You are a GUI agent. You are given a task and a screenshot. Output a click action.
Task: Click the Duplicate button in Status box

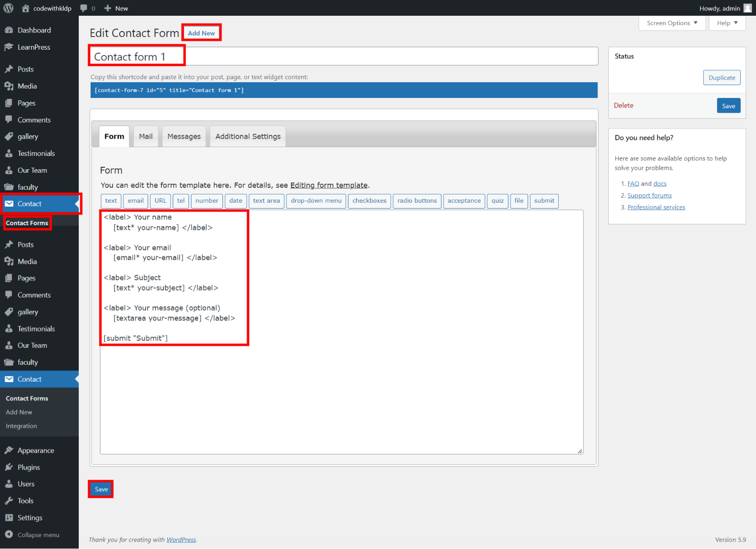tap(722, 78)
